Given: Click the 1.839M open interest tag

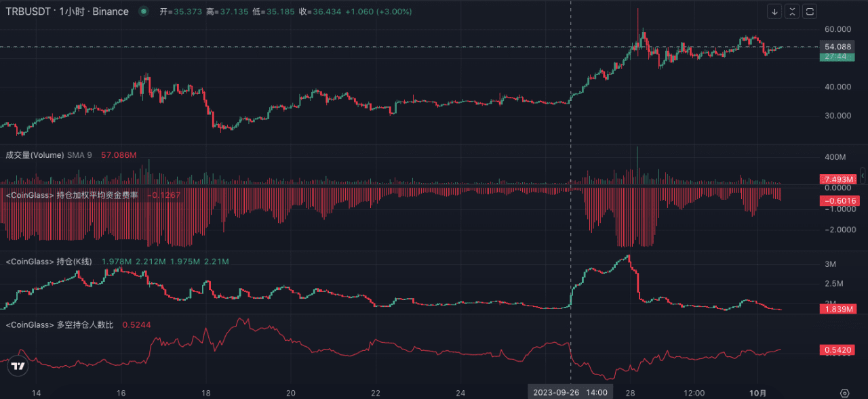Looking at the screenshot, I should click(x=838, y=309).
